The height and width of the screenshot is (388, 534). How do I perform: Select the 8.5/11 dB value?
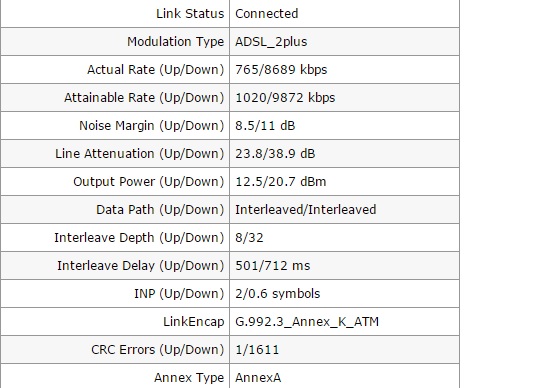(265, 126)
